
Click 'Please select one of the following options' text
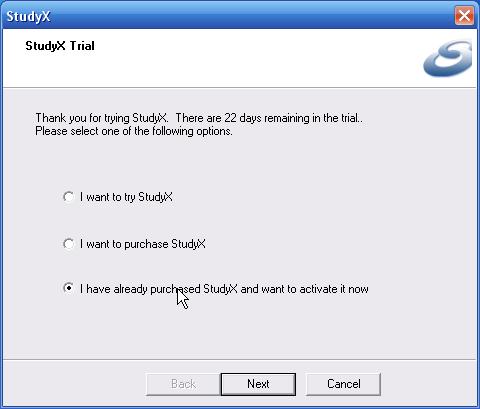tap(134, 131)
